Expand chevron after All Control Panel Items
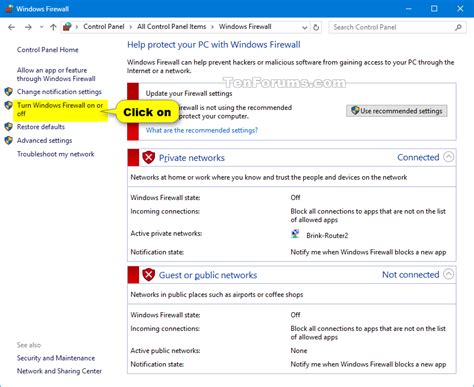This screenshot has width=474, height=387. 212,27
